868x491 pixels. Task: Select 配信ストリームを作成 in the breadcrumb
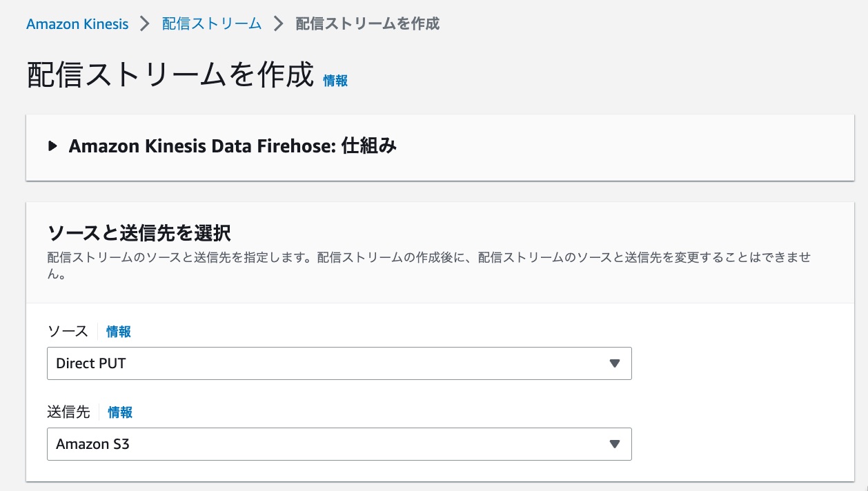367,23
